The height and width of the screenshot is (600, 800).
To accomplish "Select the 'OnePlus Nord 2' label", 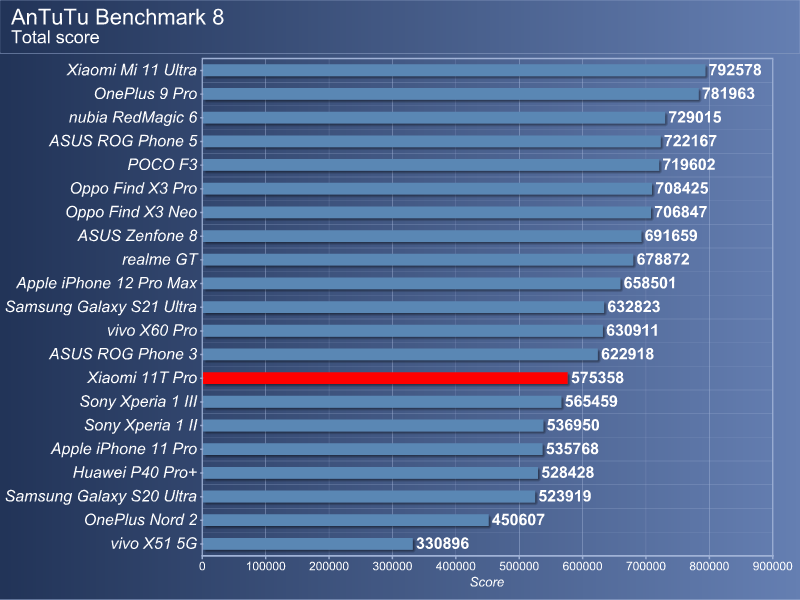I will 141,520.
